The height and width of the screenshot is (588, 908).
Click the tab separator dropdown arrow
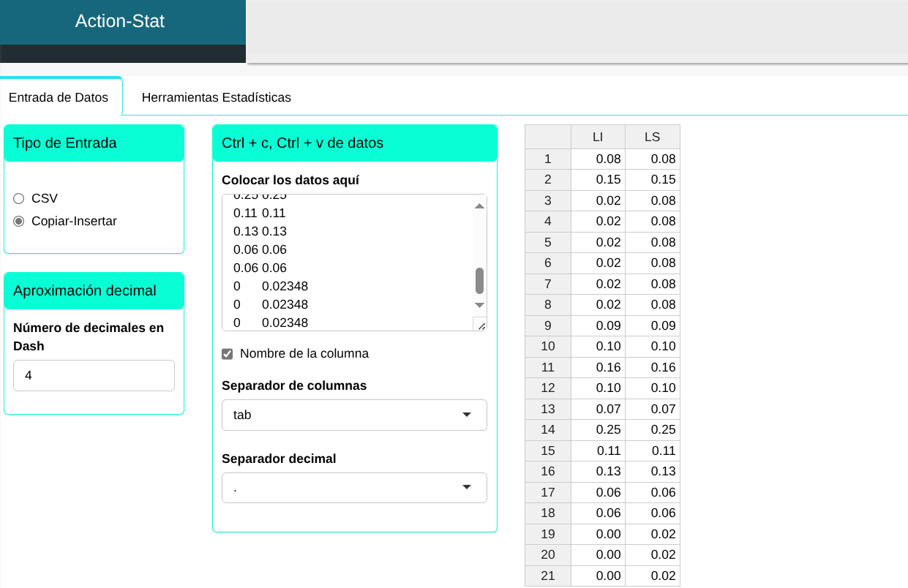point(467,415)
